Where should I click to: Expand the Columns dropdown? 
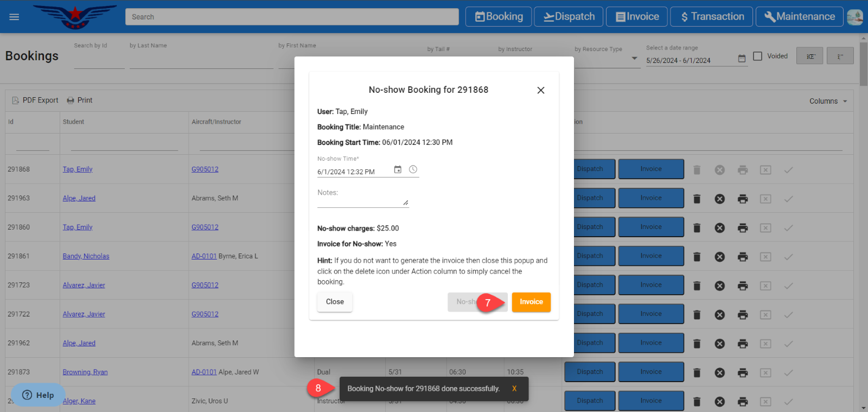click(x=828, y=101)
